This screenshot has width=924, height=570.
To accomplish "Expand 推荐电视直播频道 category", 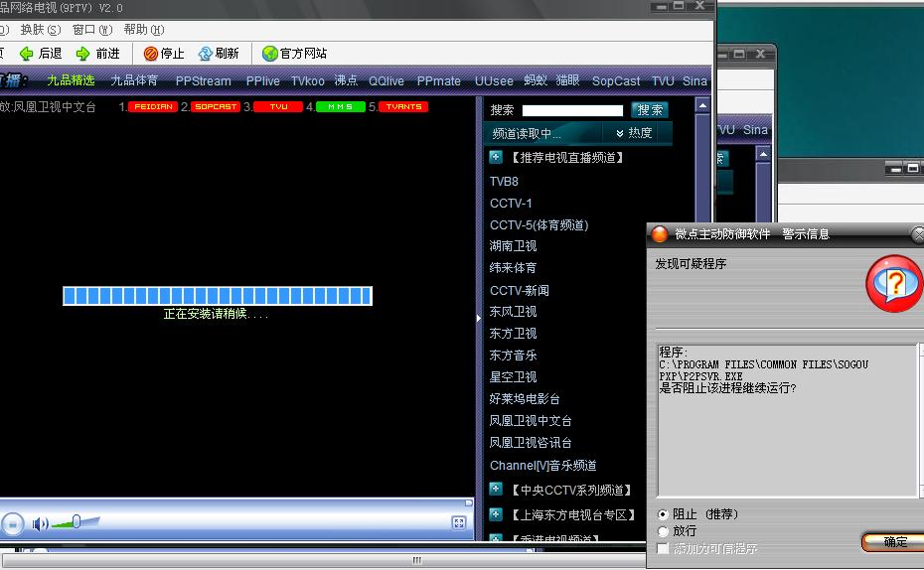I will coord(496,157).
